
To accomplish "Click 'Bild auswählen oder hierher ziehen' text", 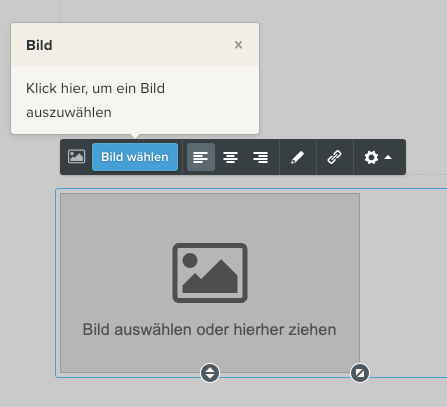I will point(209,330).
